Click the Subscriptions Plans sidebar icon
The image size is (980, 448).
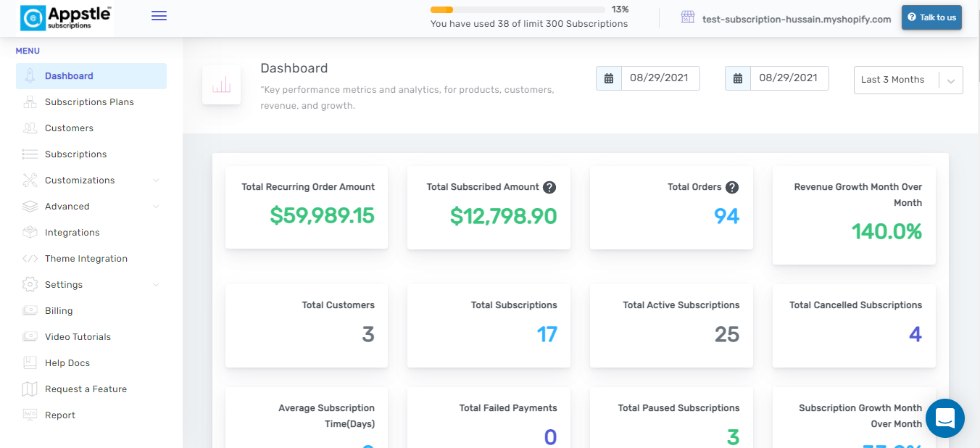[x=30, y=102]
